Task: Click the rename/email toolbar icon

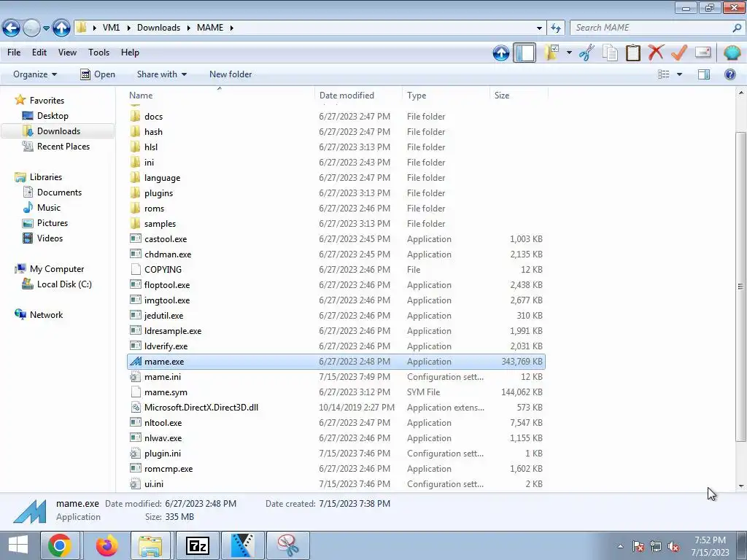Action: pos(703,52)
